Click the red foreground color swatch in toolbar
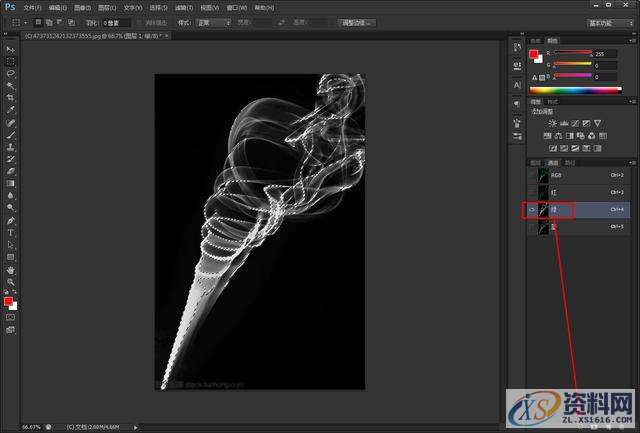 [8, 300]
